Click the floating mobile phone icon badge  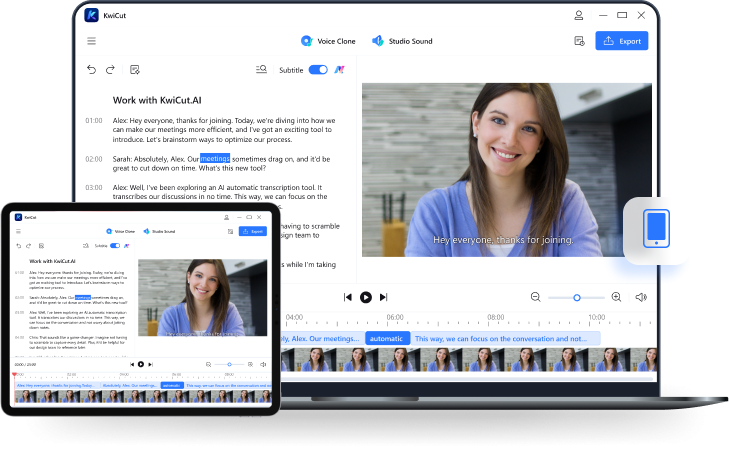(656, 229)
